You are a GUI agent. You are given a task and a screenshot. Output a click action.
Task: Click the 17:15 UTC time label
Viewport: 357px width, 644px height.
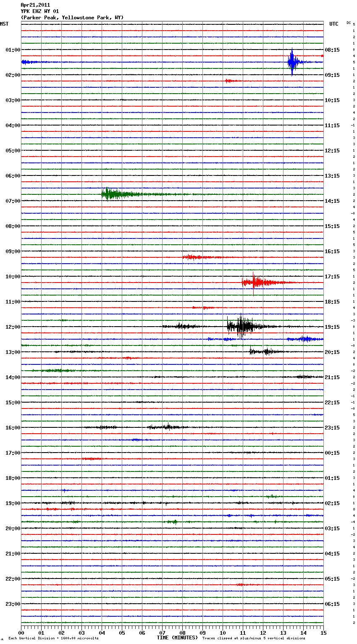(x=332, y=277)
